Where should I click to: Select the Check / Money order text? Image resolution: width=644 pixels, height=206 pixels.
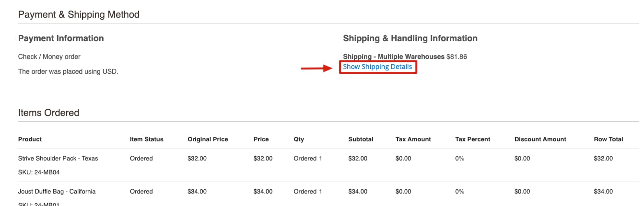49,57
